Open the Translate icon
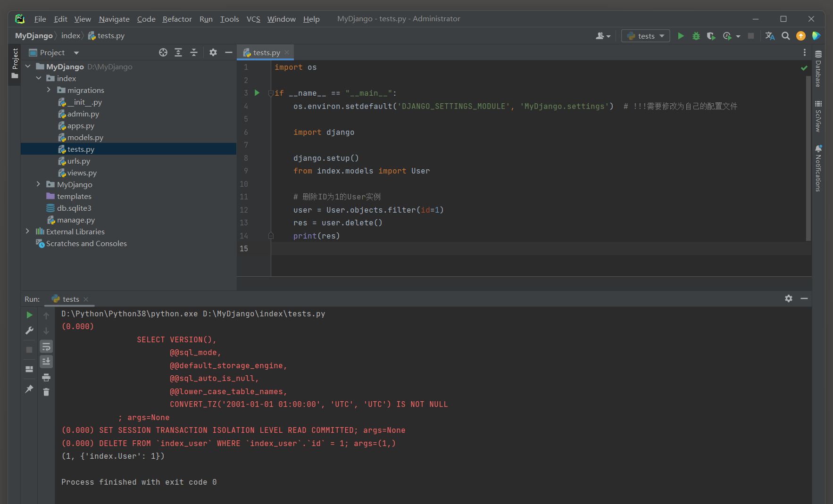833x504 pixels. click(x=770, y=36)
